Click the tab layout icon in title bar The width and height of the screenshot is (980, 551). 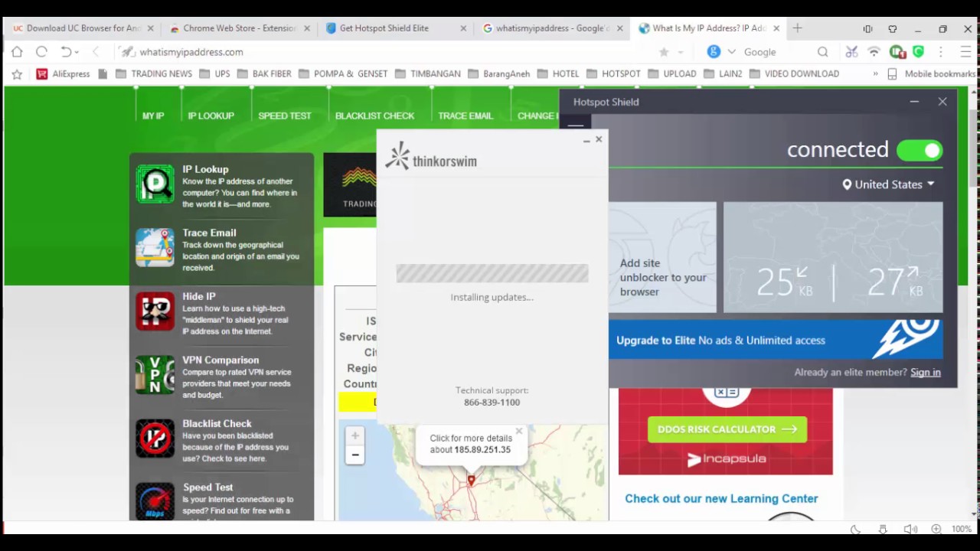coord(867,29)
